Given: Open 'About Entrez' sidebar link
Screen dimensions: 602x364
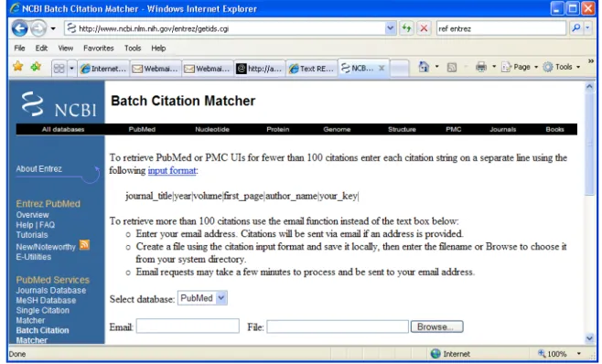Looking at the screenshot, I should 38,168.
